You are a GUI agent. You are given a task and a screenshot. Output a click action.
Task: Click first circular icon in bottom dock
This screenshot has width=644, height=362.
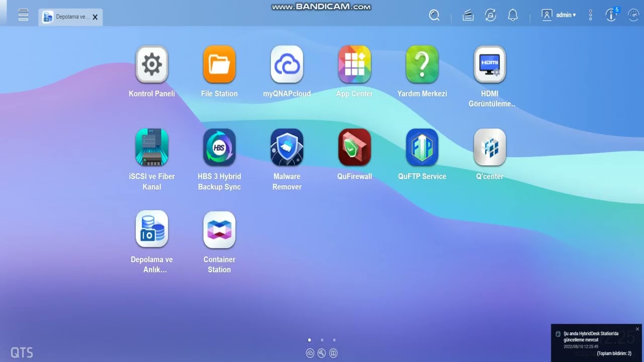pyautogui.click(x=310, y=353)
